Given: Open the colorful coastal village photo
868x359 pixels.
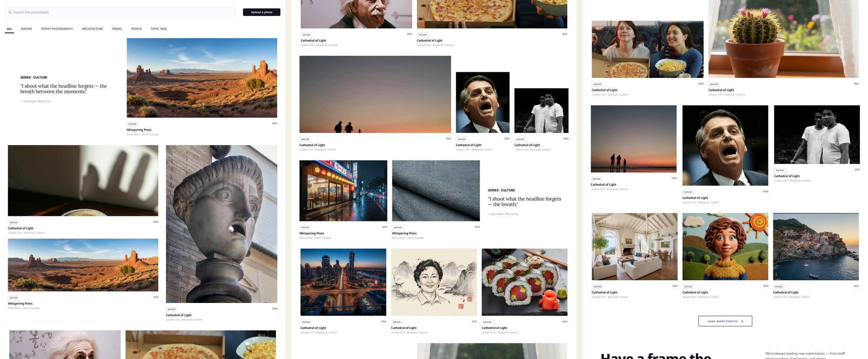Looking at the screenshot, I should coord(816,247).
